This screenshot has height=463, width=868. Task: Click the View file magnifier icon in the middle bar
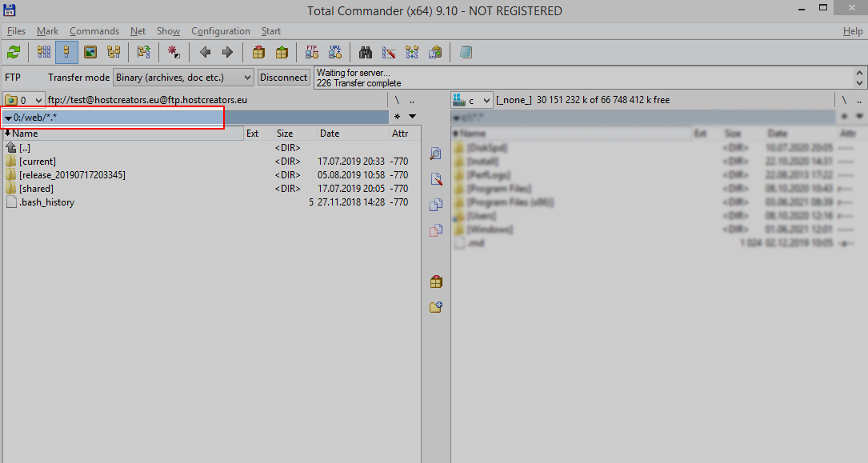pyautogui.click(x=436, y=154)
